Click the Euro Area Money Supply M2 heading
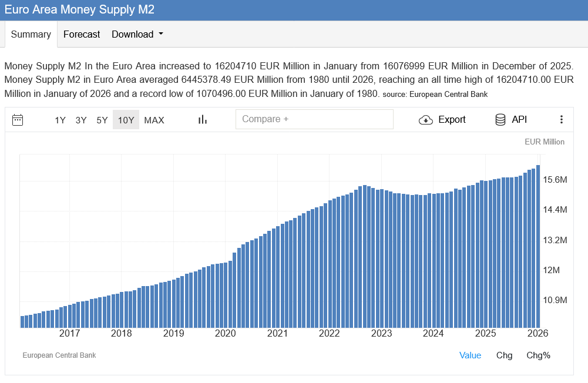 [80, 10]
